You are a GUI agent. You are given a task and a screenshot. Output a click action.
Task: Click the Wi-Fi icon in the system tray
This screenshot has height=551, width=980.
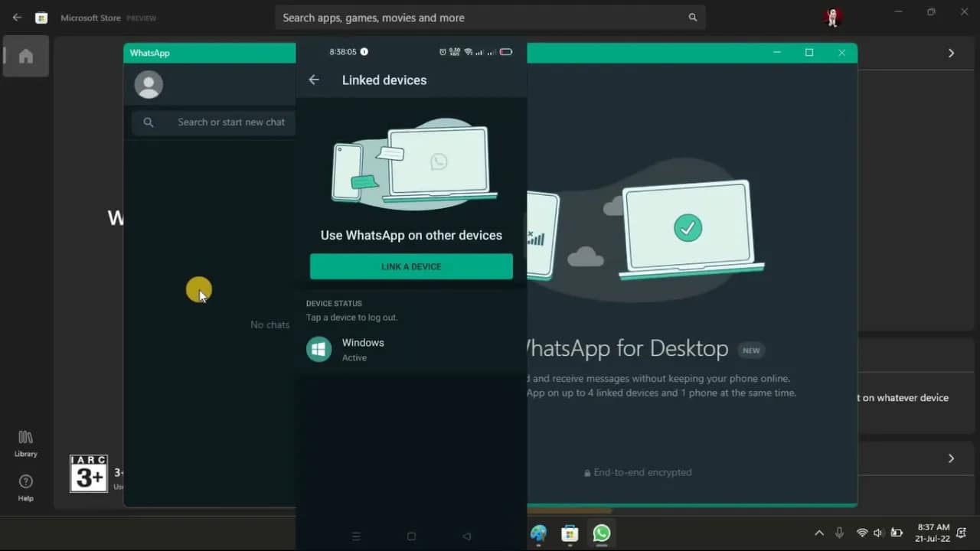pyautogui.click(x=862, y=533)
